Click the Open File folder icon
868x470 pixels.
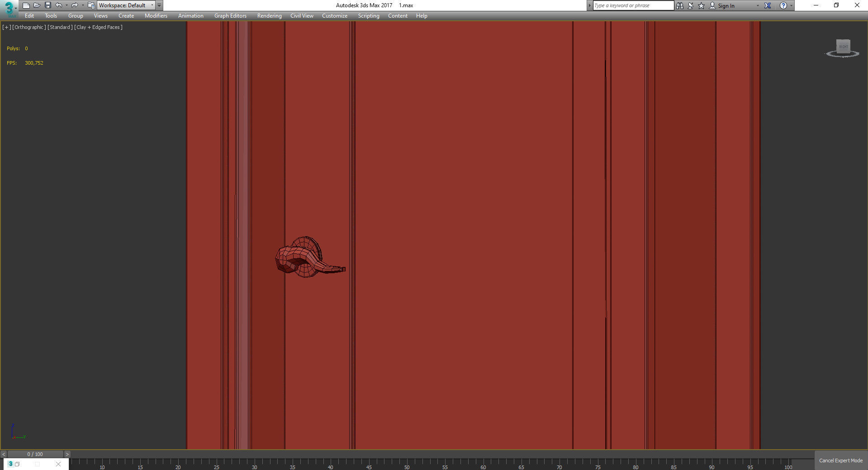37,5
